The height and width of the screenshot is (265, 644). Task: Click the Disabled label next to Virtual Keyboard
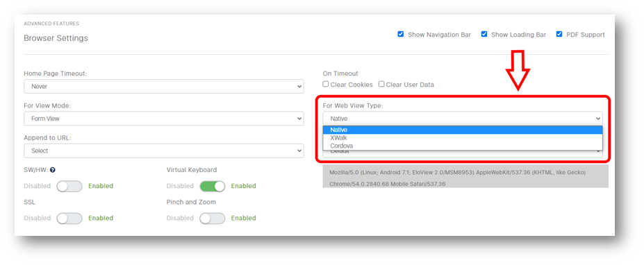pyautogui.click(x=180, y=186)
